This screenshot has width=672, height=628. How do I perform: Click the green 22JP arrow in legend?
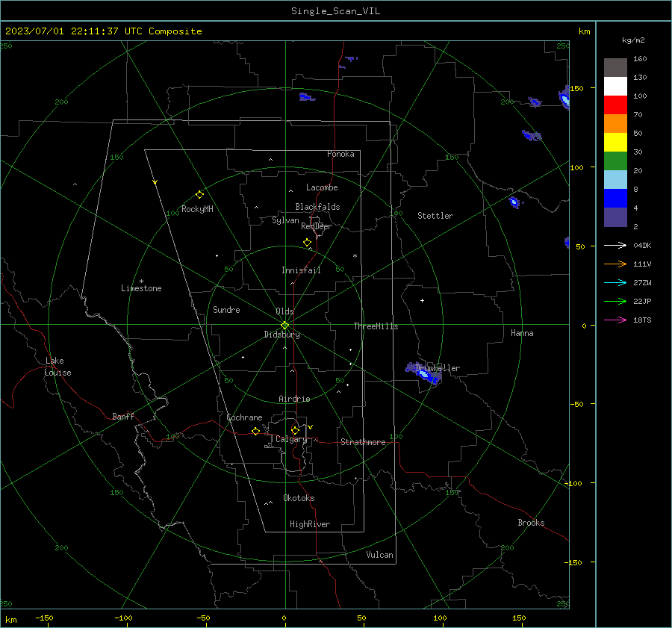[x=615, y=302]
